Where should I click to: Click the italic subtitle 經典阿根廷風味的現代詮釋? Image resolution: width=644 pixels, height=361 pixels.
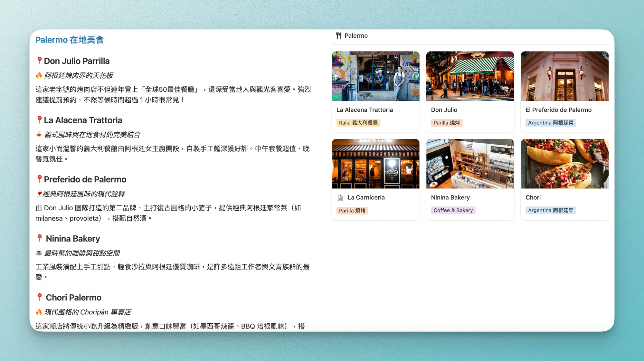click(x=84, y=194)
